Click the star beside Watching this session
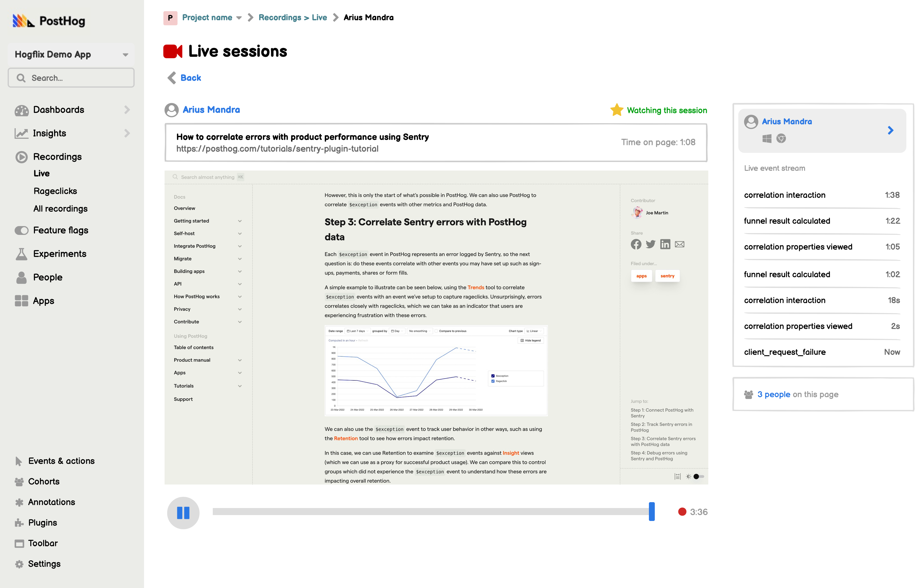This screenshot has width=924, height=588. (x=616, y=110)
